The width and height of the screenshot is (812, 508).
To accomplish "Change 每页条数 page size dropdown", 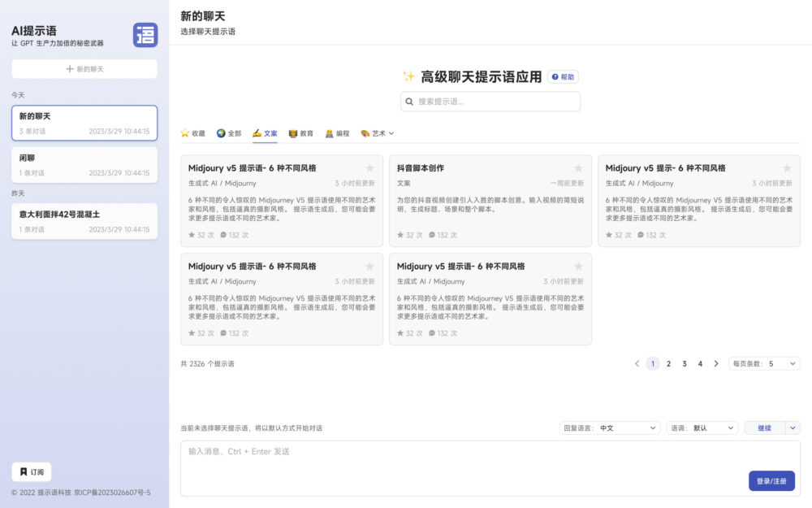I will pyautogui.click(x=762, y=363).
